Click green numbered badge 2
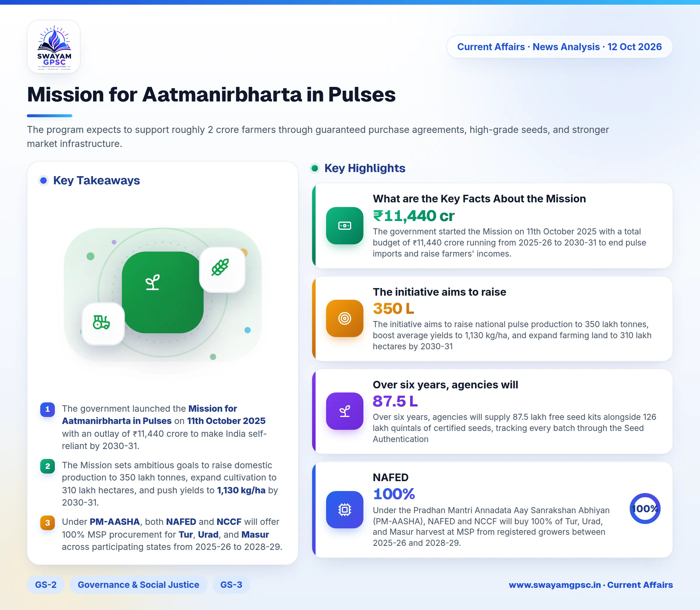Image resolution: width=700 pixels, height=610 pixels. [x=47, y=466]
